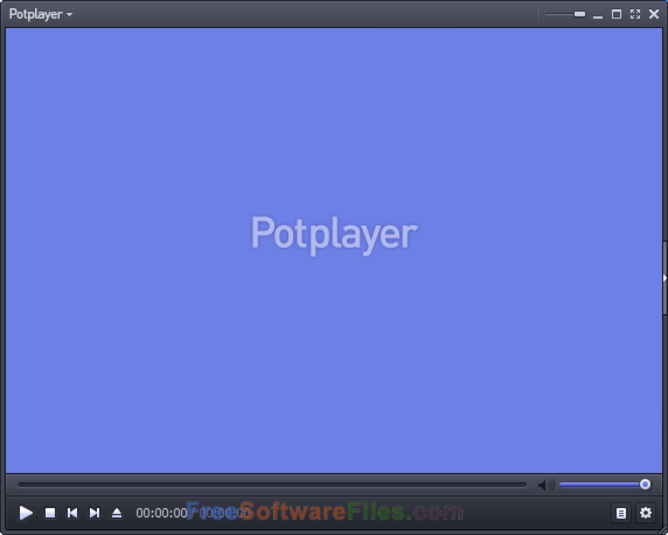Skip to the next track
The height and width of the screenshot is (535, 668).
pyautogui.click(x=95, y=513)
